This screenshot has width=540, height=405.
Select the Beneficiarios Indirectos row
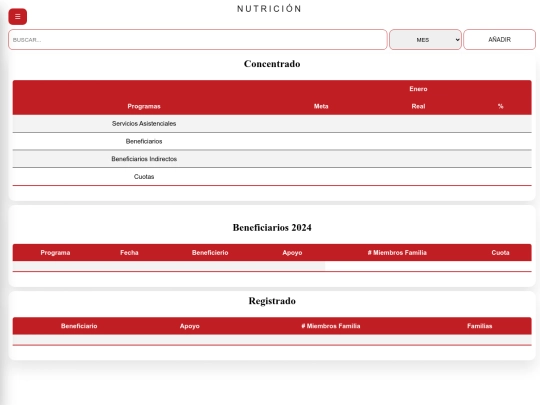tap(272, 159)
